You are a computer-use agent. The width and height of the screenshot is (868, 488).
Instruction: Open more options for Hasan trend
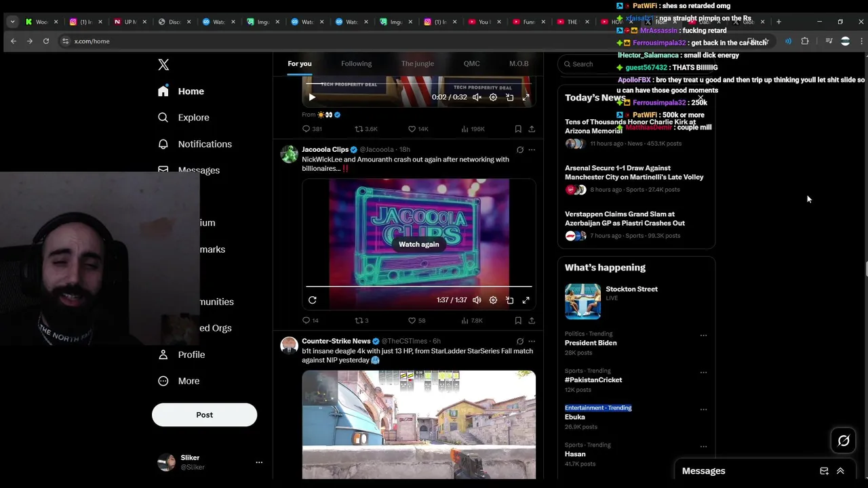point(703,447)
